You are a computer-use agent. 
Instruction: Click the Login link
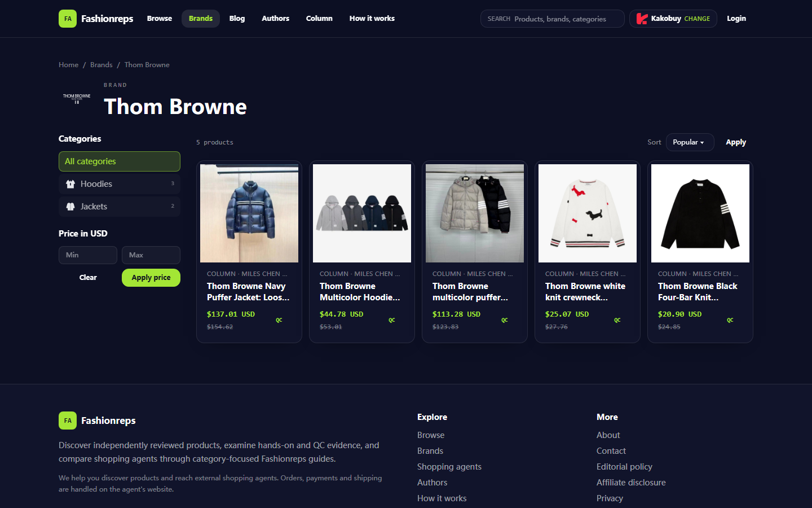736,19
